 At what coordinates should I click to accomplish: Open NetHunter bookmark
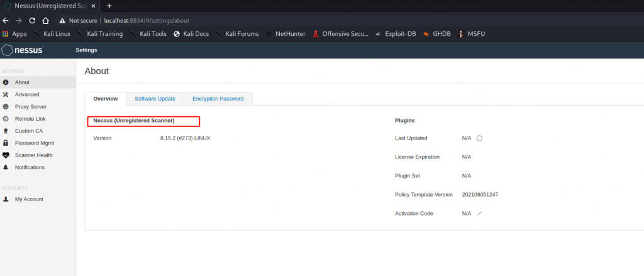point(286,34)
